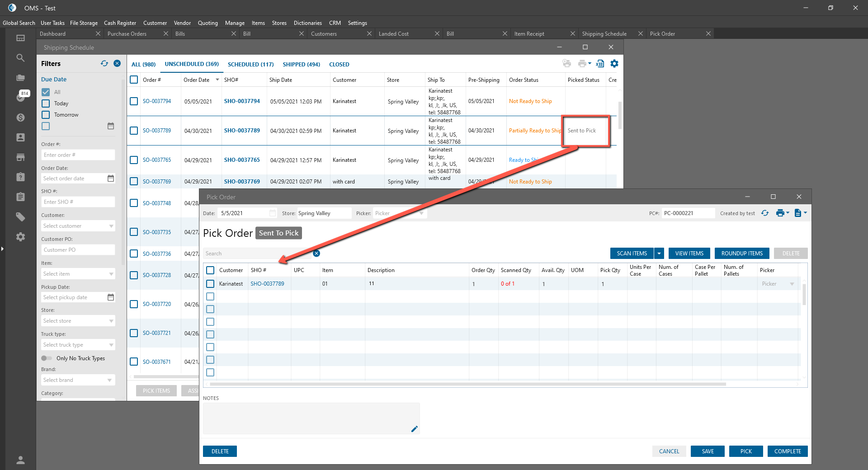Open the user profile icon at sidebar bottom

20,460
